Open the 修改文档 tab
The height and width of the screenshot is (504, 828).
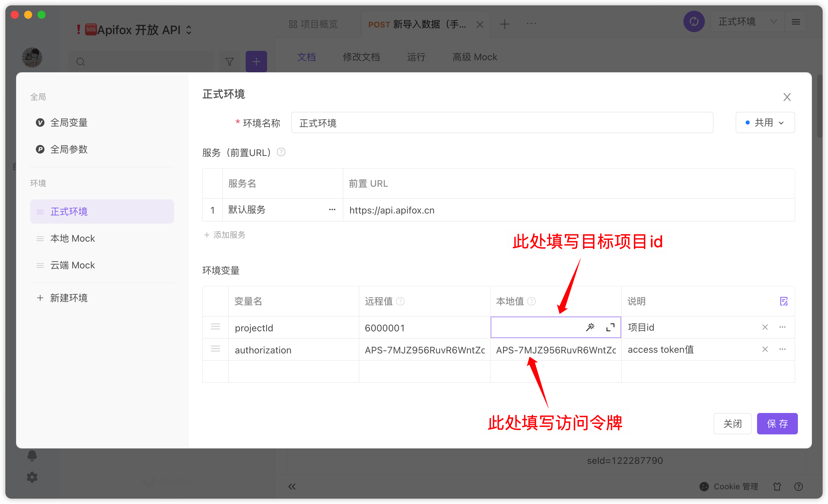click(x=361, y=57)
